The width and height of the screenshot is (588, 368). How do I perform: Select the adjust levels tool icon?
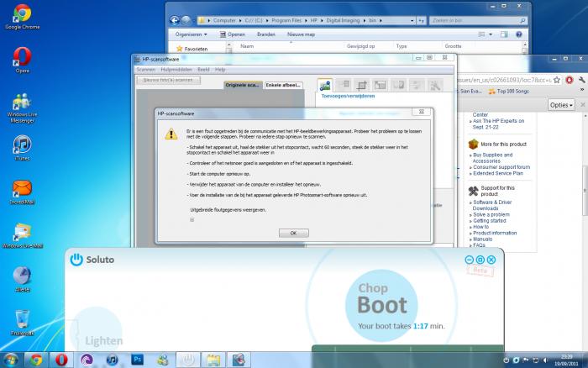[x=417, y=86]
